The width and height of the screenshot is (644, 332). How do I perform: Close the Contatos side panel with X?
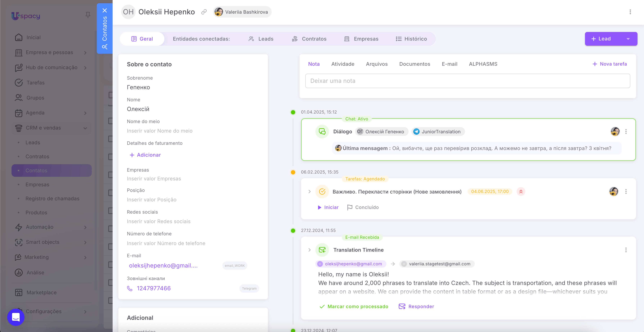tap(105, 10)
